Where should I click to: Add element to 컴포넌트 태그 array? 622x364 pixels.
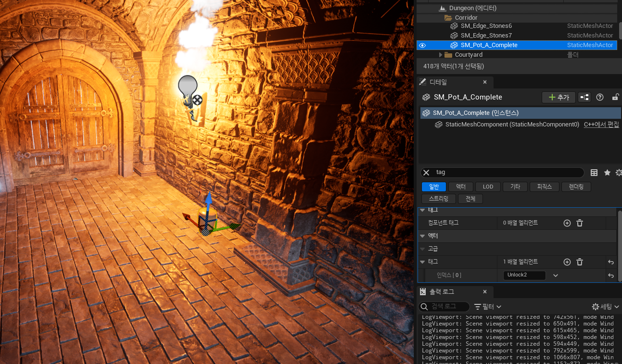pyautogui.click(x=567, y=223)
